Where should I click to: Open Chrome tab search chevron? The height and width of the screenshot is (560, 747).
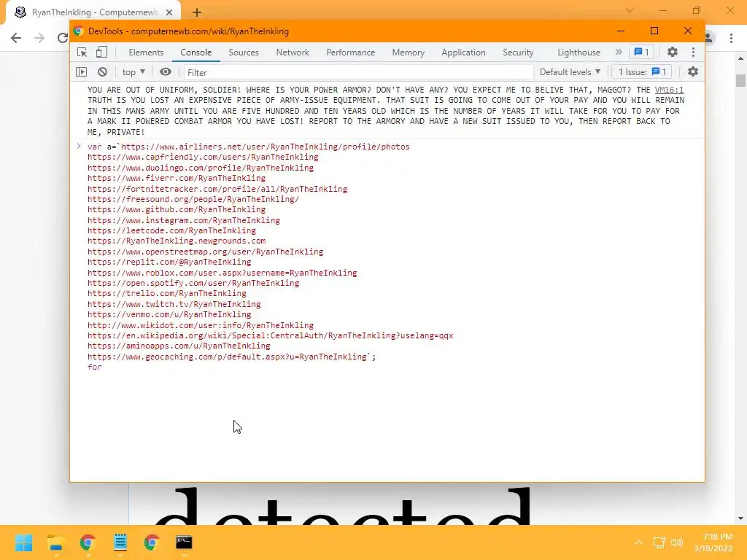630,10
